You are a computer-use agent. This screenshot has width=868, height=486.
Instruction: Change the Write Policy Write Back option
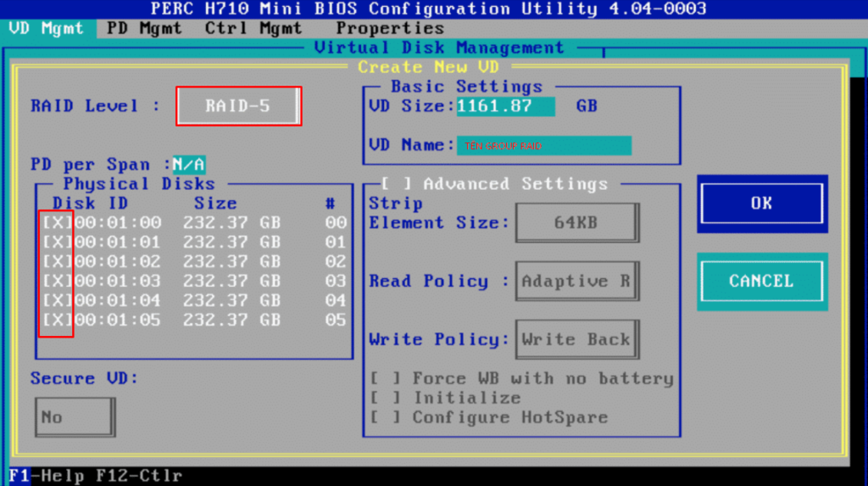576,339
